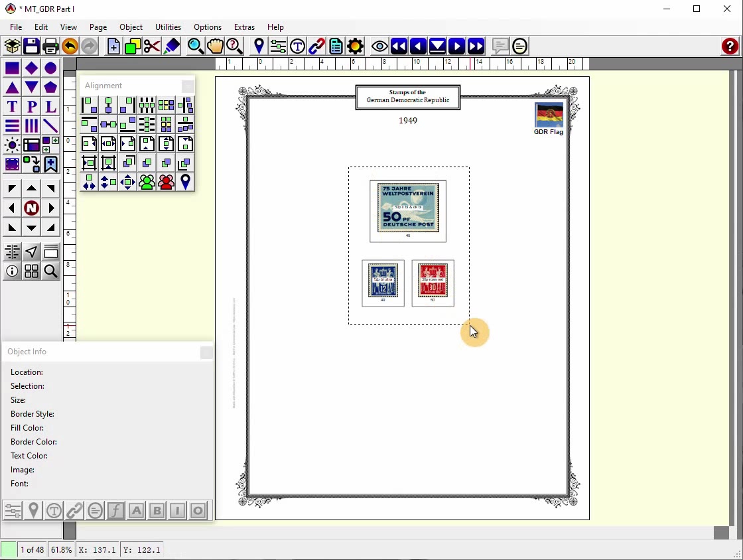Close the Object Info panel

click(x=206, y=352)
